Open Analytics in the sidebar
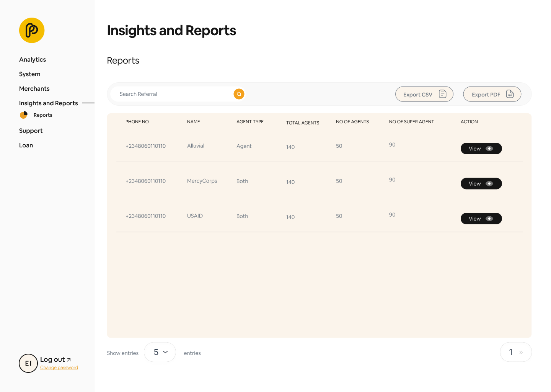Screen dimensions: 551x392 tap(33, 59)
